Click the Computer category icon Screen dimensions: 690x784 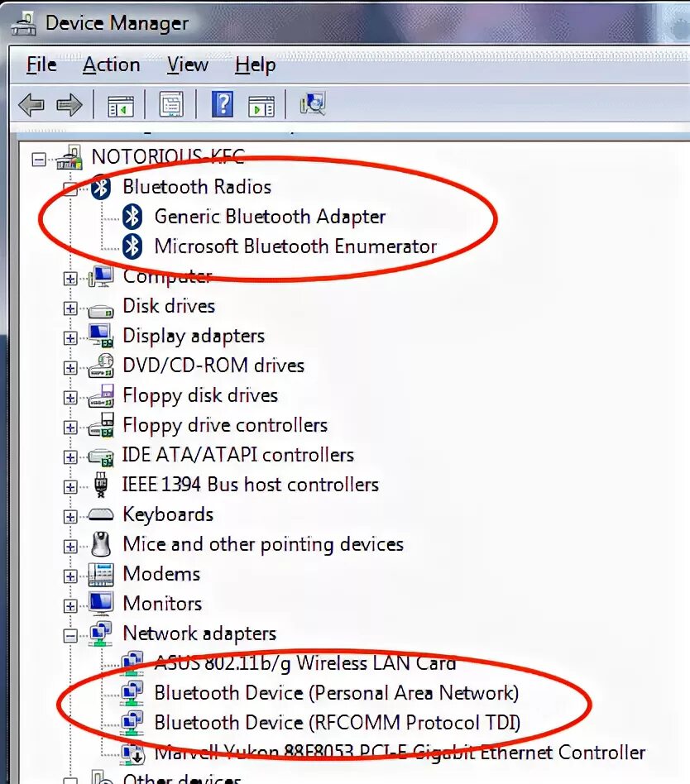(x=101, y=276)
